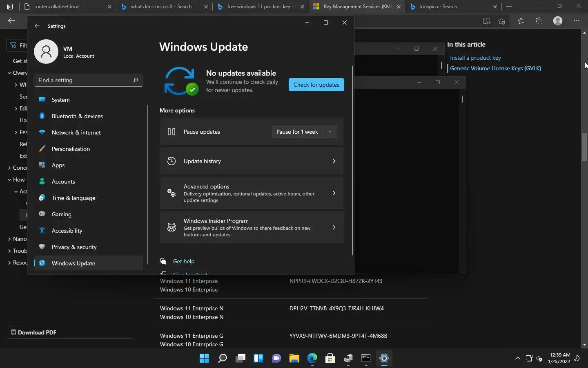The image size is (588, 368).
Task: Click network tray icon
Action: [529, 358]
